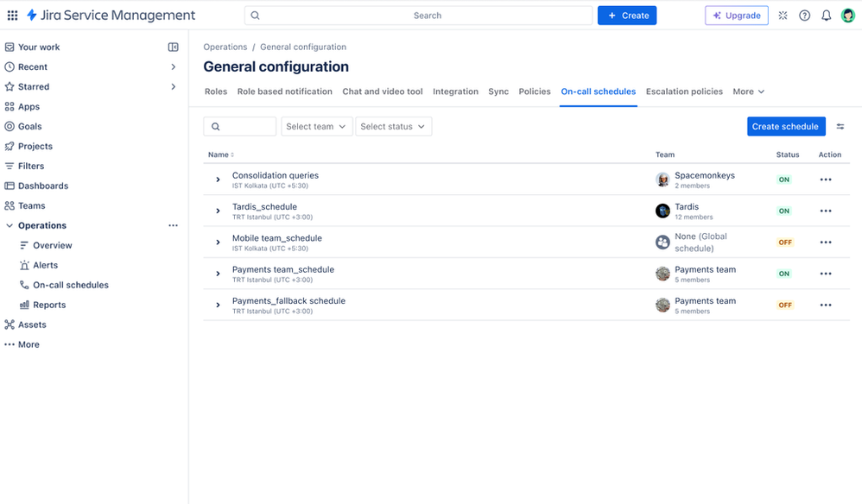This screenshot has height=504, width=862.
Task: Focus the top Search field
Action: [418, 16]
